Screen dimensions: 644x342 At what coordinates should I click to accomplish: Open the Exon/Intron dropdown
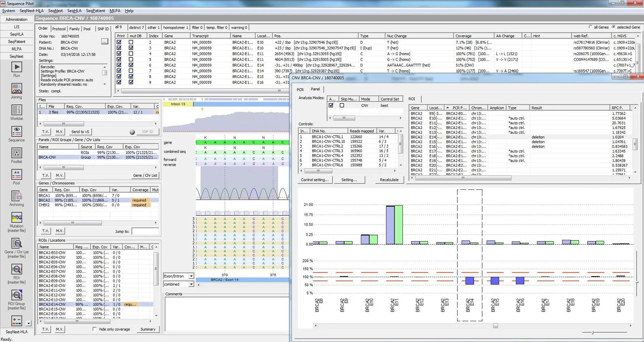tap(191, 276)
